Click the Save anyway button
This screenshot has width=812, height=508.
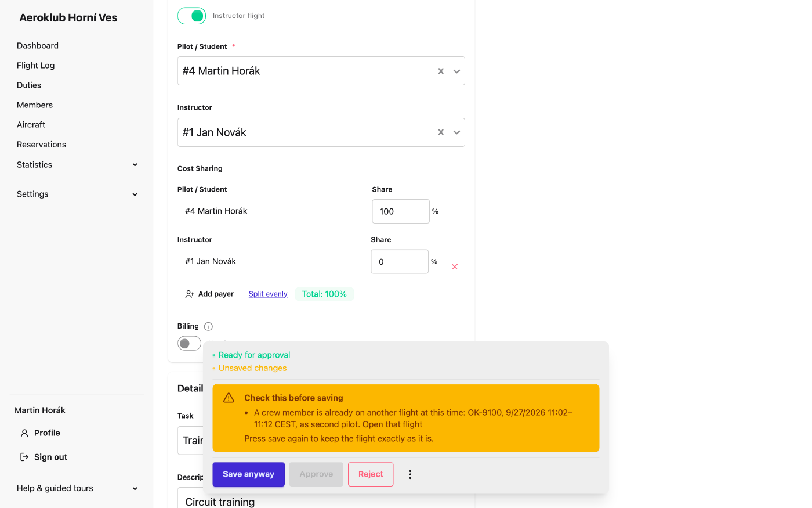point(248,474)
